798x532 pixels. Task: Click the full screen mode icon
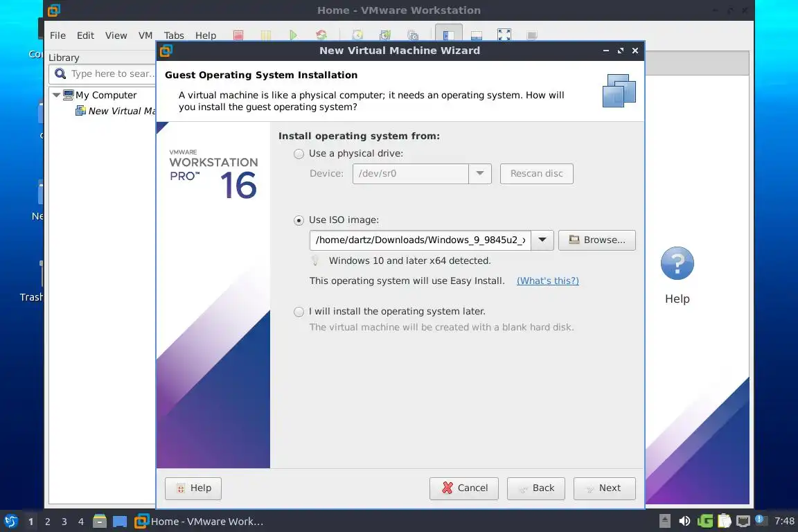[504, 35]
